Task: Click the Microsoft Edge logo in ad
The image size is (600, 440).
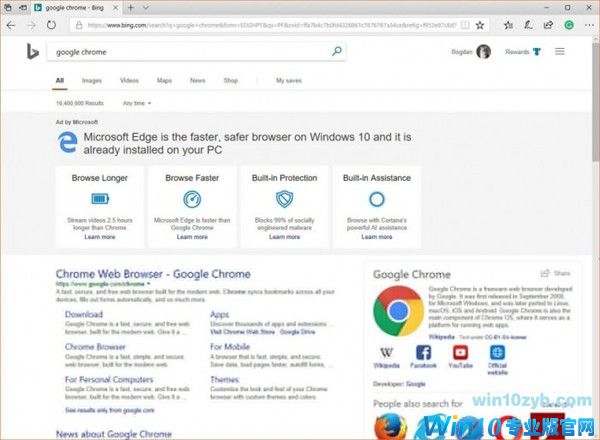Action: pos(68,142)
